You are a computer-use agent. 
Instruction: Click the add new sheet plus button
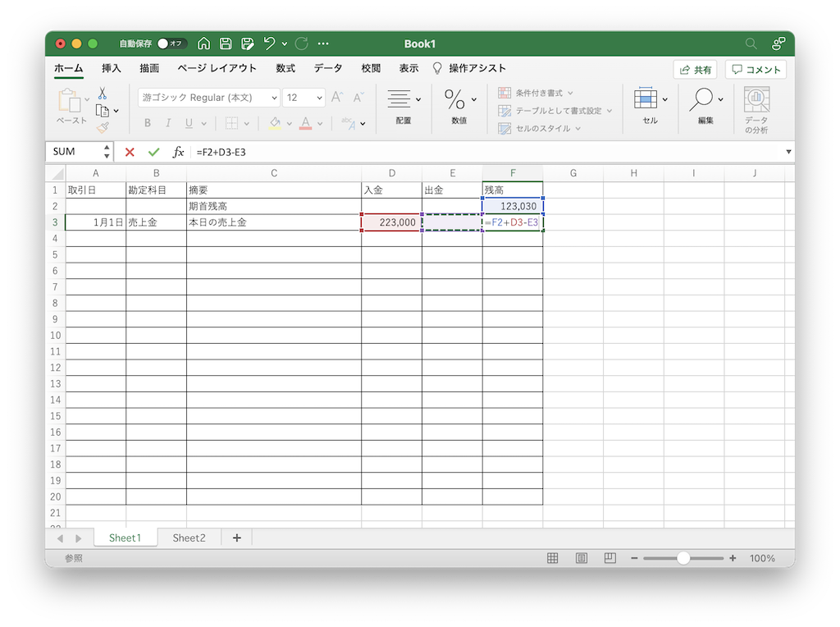coord(237,538)
